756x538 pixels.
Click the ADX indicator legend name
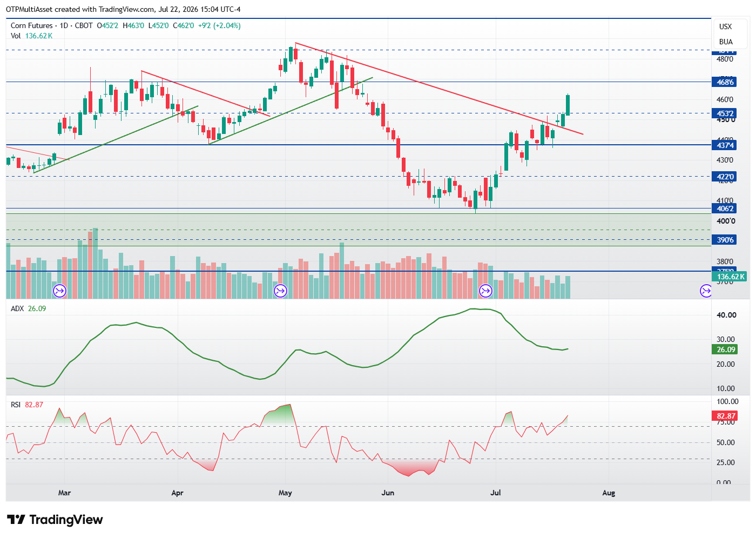pos(17,308)
